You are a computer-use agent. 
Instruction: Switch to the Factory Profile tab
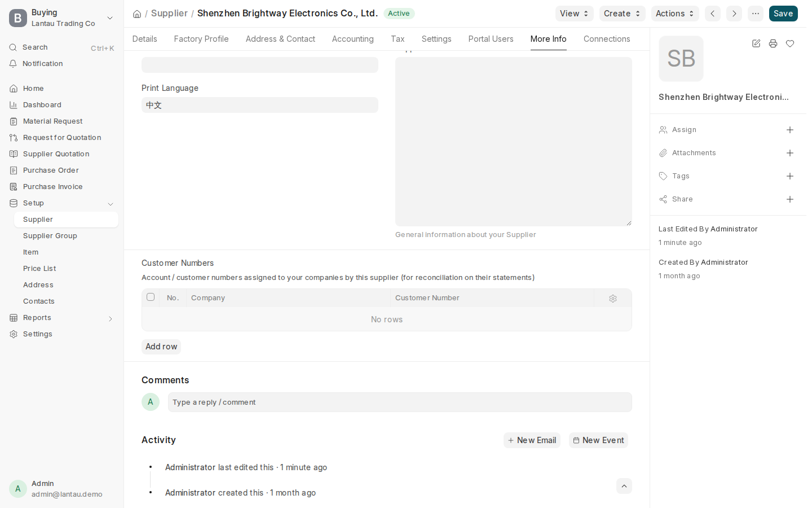(x=201, y=39)
